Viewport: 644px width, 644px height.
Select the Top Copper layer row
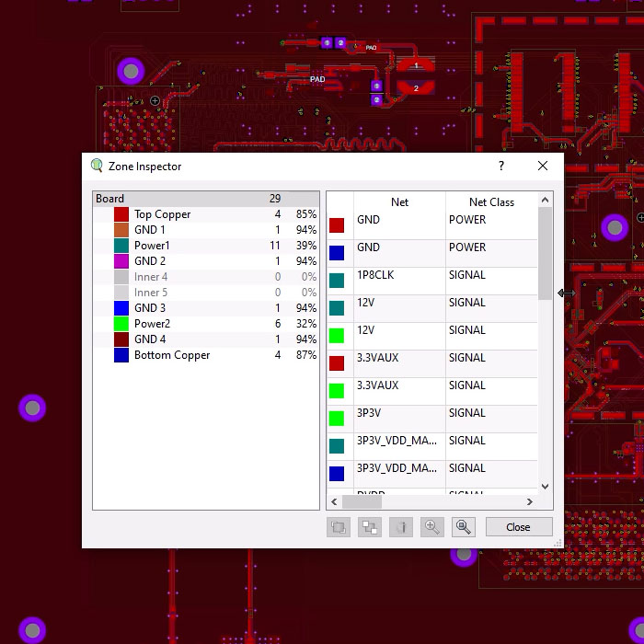click(x=206, y=214)
